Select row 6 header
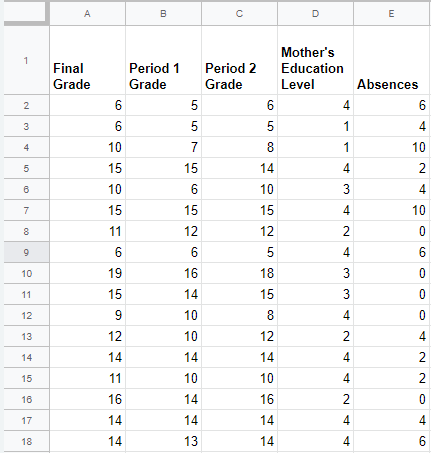Viewport: 431px width, 453px height. (26, 189)
